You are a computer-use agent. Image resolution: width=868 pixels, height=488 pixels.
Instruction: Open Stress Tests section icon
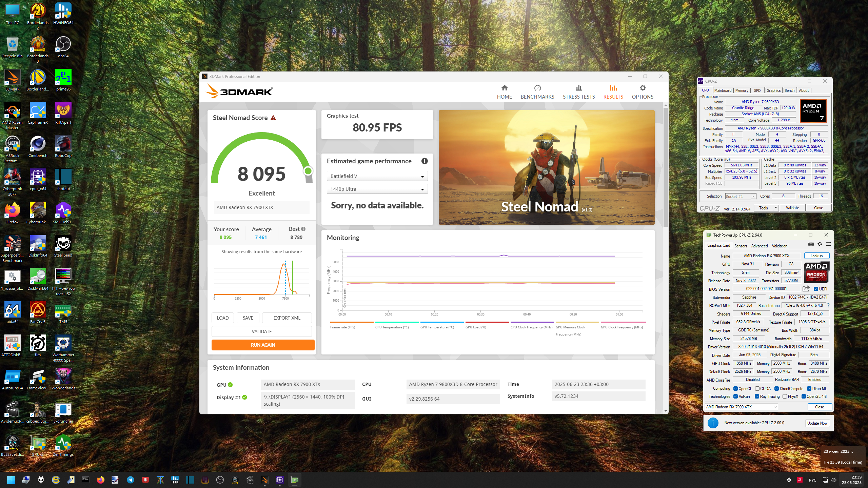(x=578, y=88)
